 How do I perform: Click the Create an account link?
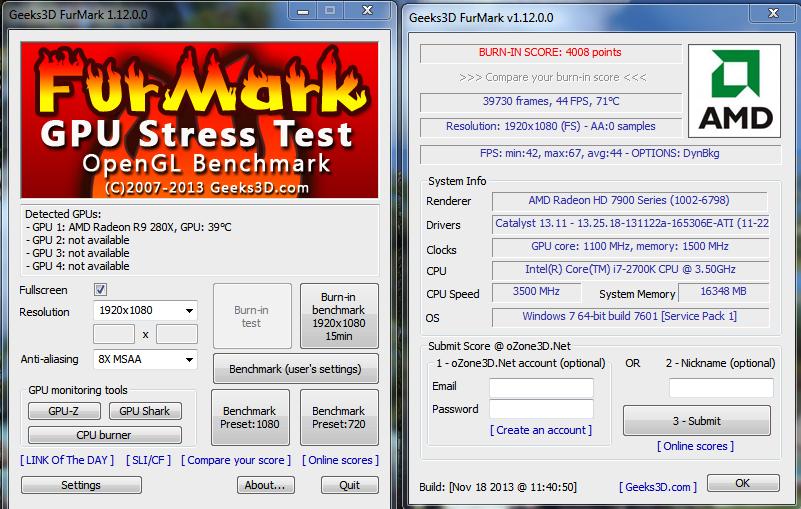coord(541,430)
